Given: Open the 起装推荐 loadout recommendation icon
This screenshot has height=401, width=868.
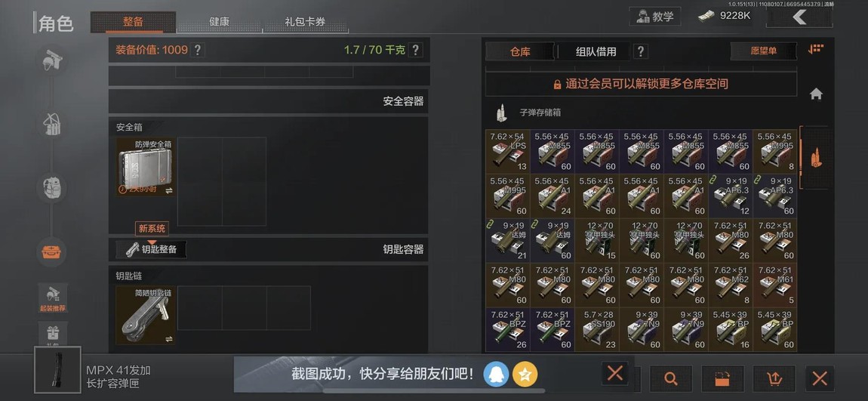Looking at the screenshot, I should (53, 298).
